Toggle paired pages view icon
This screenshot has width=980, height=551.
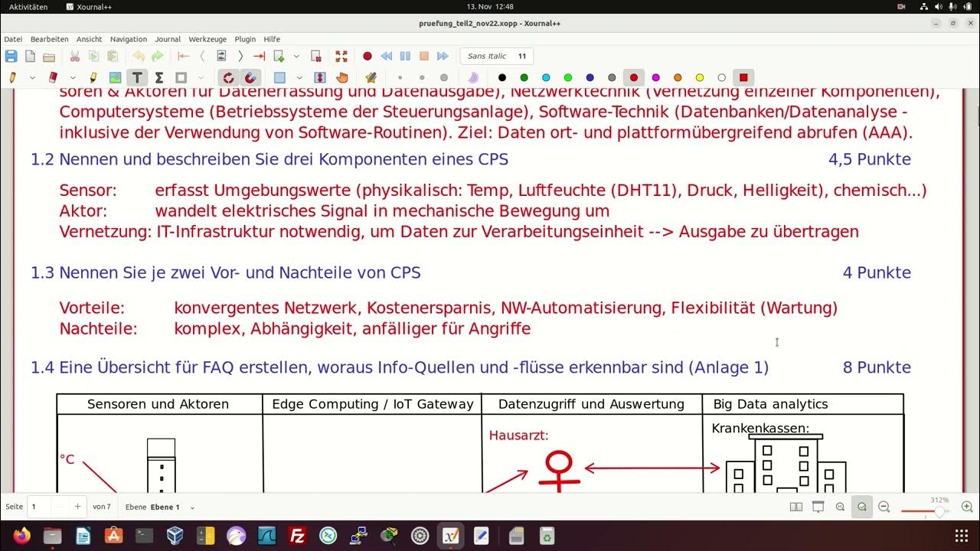tap(796, 507)
